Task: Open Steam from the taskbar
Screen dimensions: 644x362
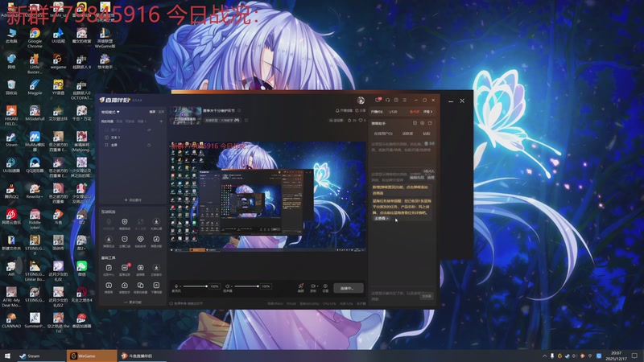Action: point(41,356)
